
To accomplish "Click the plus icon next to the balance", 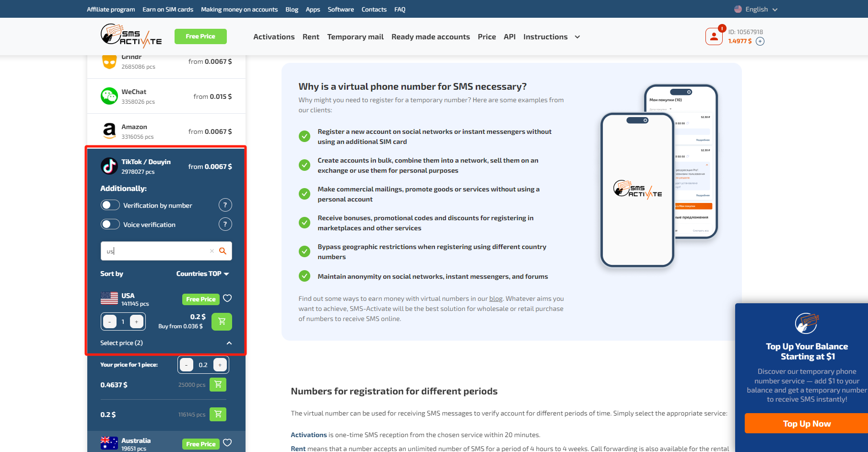I will click(760, 41).
